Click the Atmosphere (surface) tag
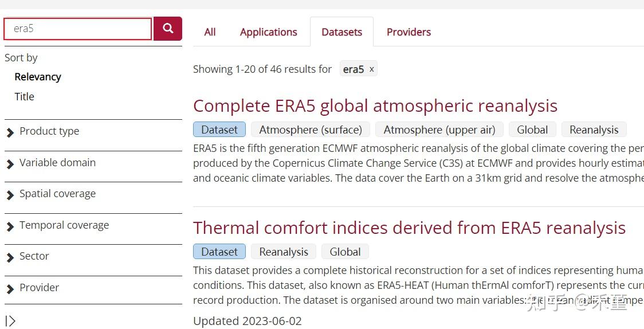Screen dimensions: 644x329 [311, 130]
